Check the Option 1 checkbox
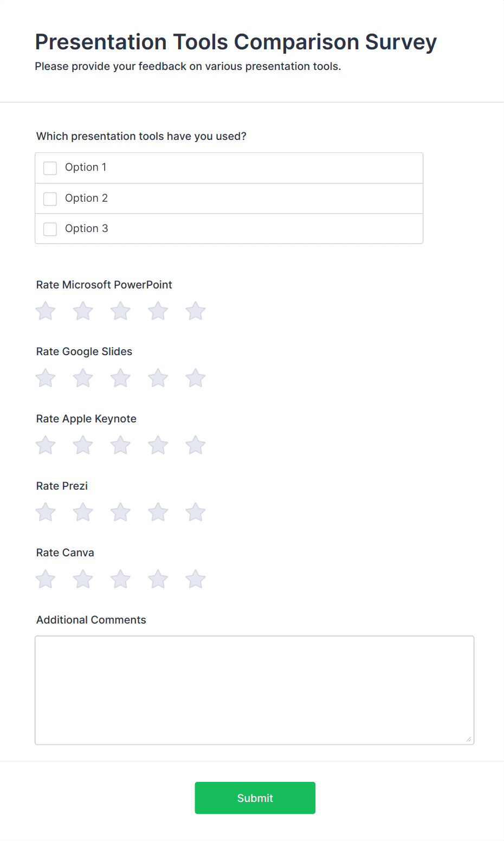Image resolution: width=504 pixels, height=841 pixels. [x=50, y=168]
